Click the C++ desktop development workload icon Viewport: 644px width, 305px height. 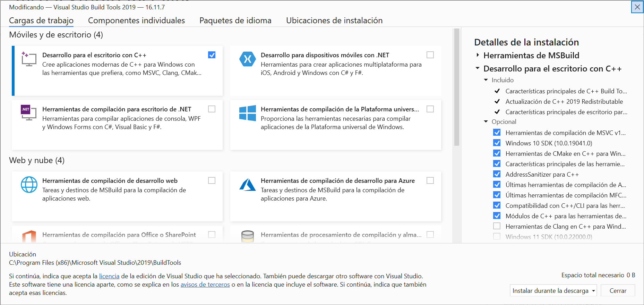pyautogui.click(x=29, y=59)
